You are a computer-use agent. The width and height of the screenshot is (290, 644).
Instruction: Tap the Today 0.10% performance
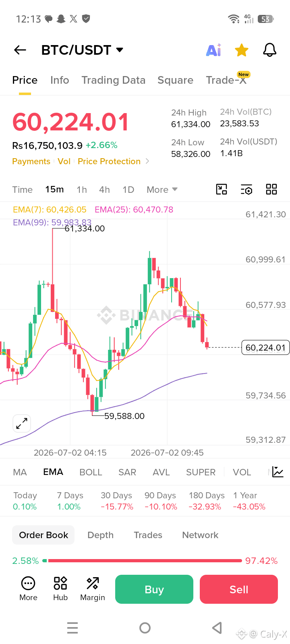[25, 501]
